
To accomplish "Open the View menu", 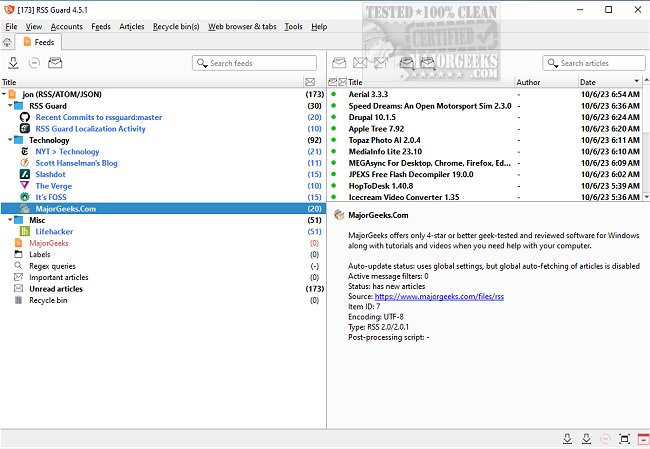I will 34,27.
